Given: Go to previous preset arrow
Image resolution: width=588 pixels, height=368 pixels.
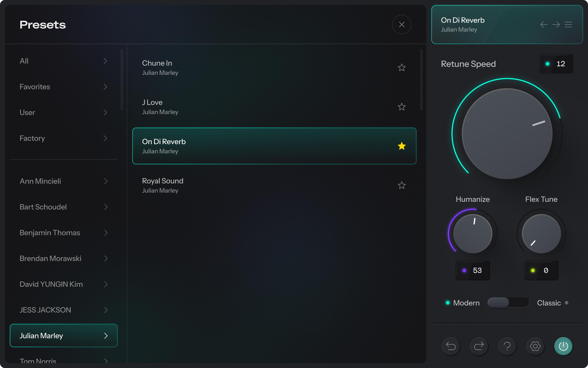Looking at the screenshot, I should [x=544, y=25].
